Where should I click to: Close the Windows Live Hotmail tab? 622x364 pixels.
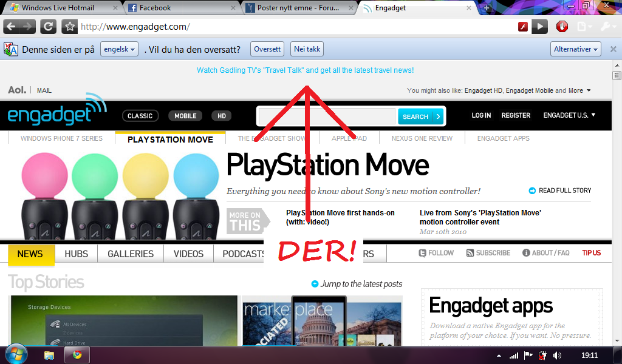click(x=115, y=7)
